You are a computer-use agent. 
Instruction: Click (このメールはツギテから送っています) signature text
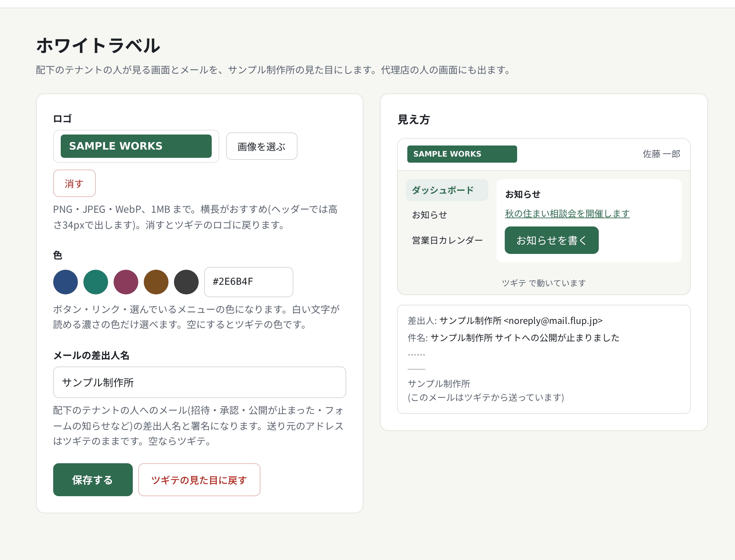(486, 397)
